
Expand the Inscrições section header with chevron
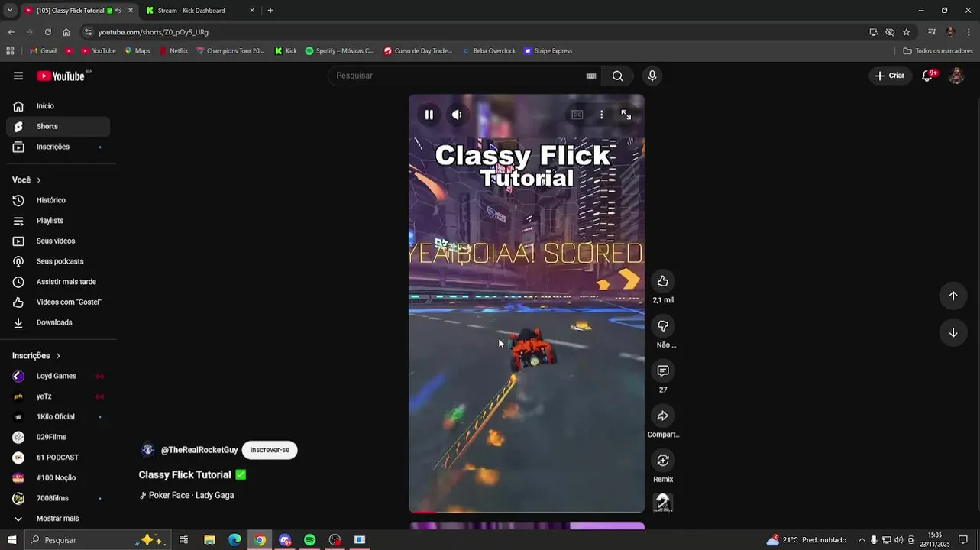(36, 356)
